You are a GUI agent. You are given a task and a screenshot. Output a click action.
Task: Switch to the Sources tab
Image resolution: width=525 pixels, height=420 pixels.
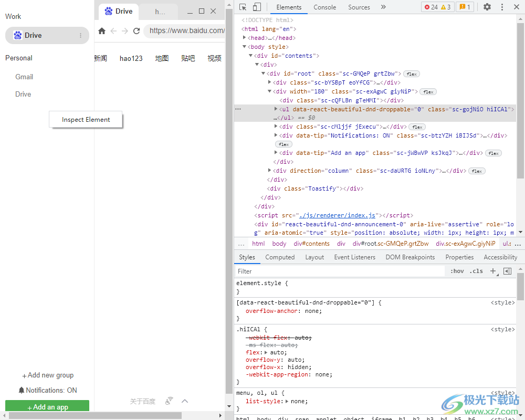359,7
